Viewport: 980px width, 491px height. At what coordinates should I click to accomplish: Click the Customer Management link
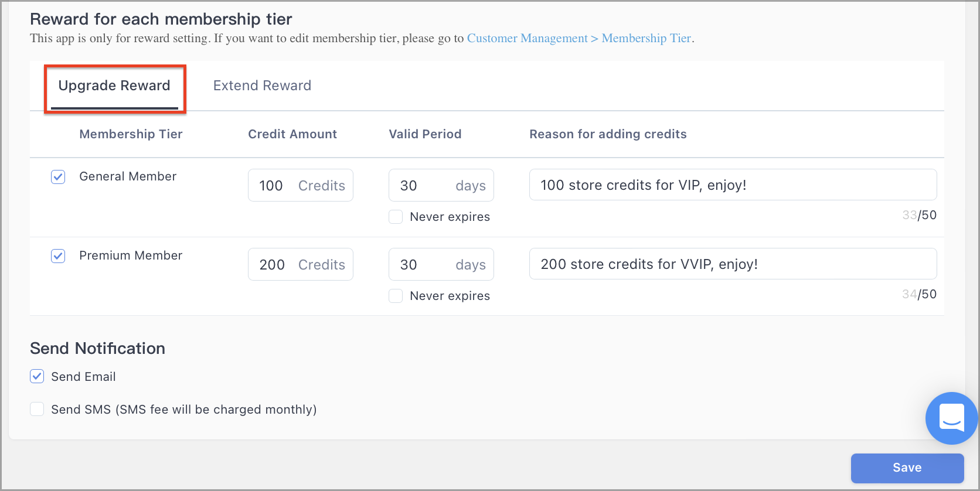tap(526, 38)
